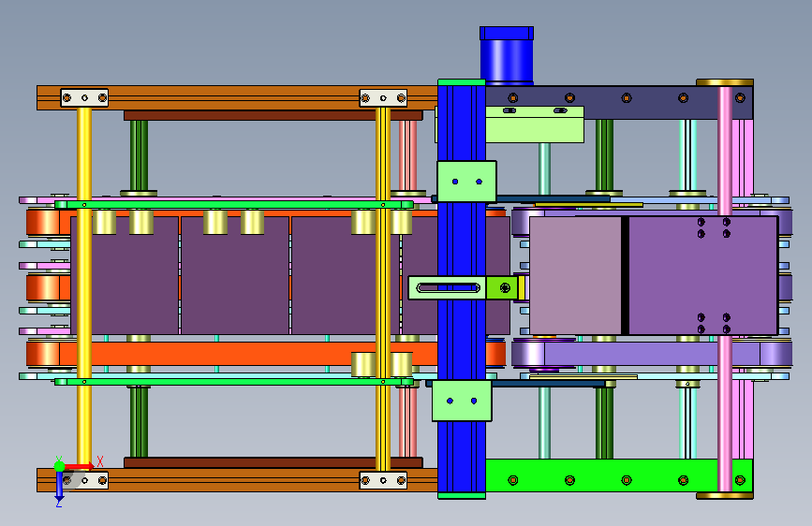The width and height of the screenshot is (812, 526).
Task: Click the black strip between the two panels
Action: (x=625, y=275)
